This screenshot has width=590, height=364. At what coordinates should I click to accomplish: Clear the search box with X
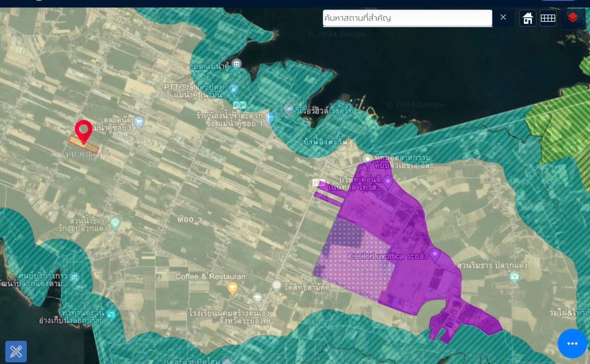(503, 18)
